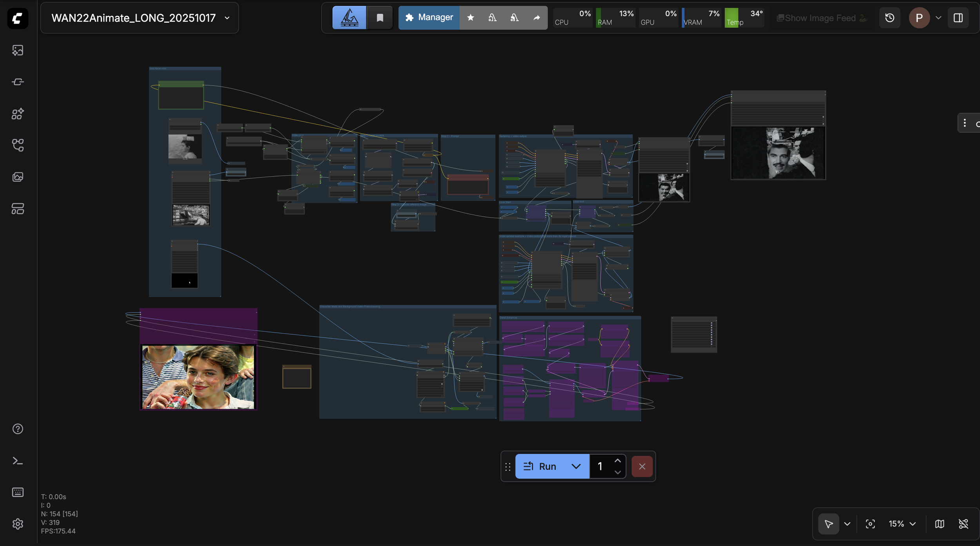Screen dimensions: 980x546
Task: Open the console terminal icon
Action: (18, 461)
